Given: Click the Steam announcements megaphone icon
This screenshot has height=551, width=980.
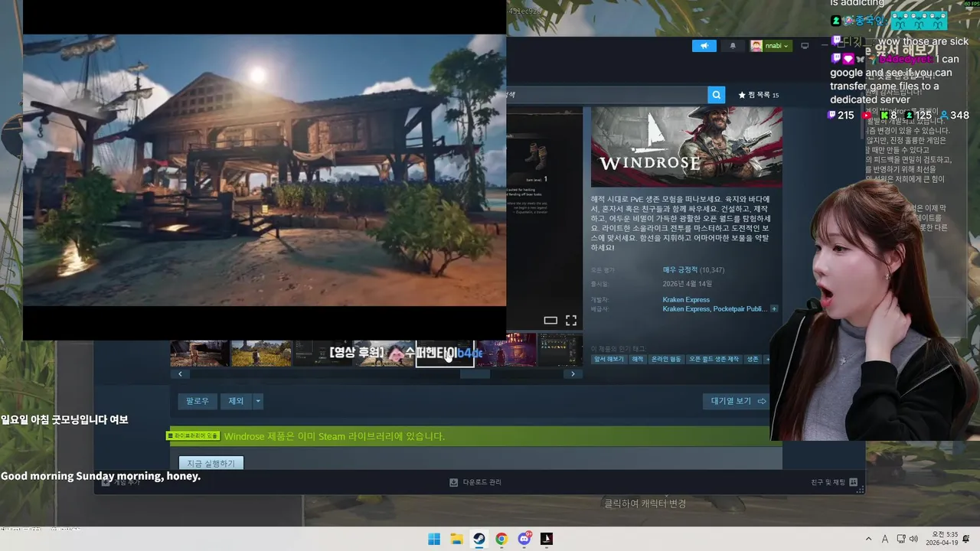Looking at the screenshot, I should (704, 46).
